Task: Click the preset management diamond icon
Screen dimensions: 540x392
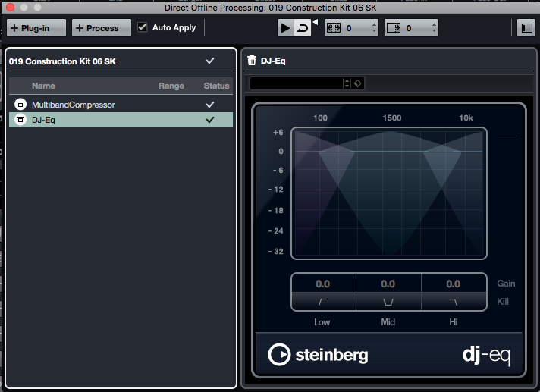Action: point(358,83)
